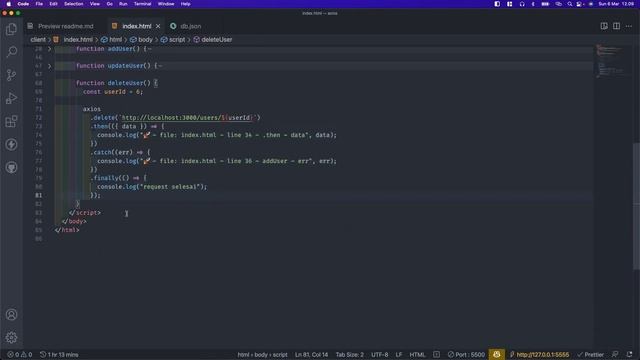
Task: Click the battery icon in menu bar
Action: coord(545,4)
